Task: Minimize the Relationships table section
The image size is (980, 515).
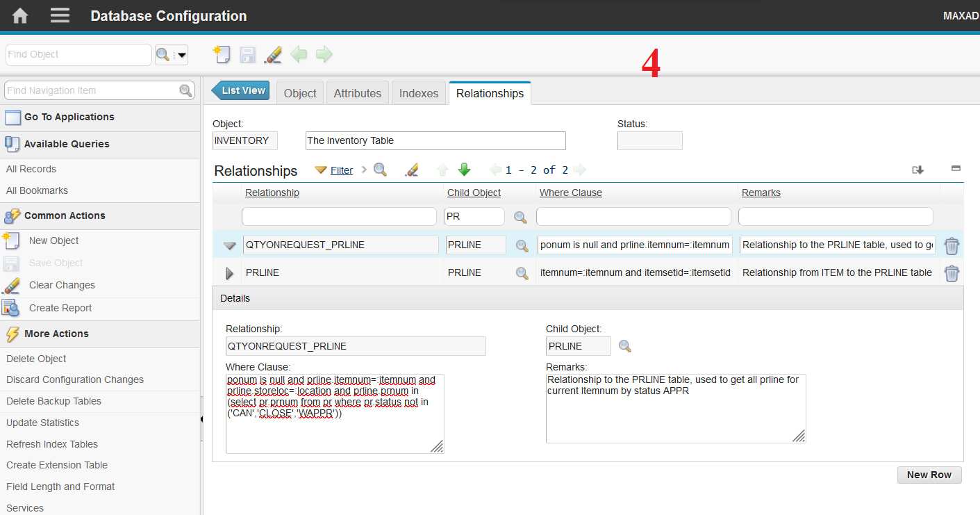Action: pos(956,168)
